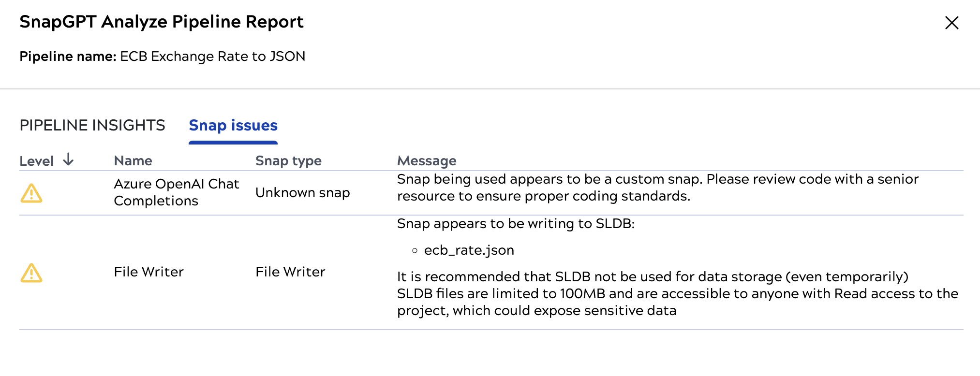Click the Name column header
This screenshot has height=376, width=980.
click(133, 160)
